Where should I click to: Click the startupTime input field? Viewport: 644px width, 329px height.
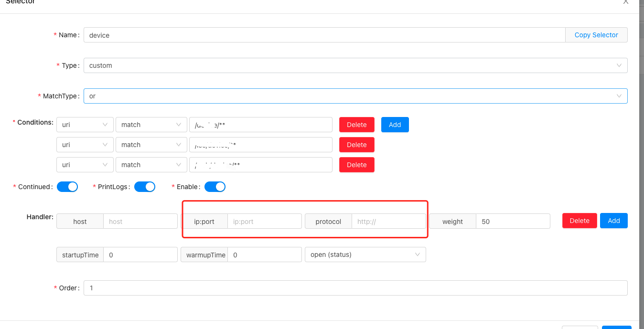click(140, 255)
